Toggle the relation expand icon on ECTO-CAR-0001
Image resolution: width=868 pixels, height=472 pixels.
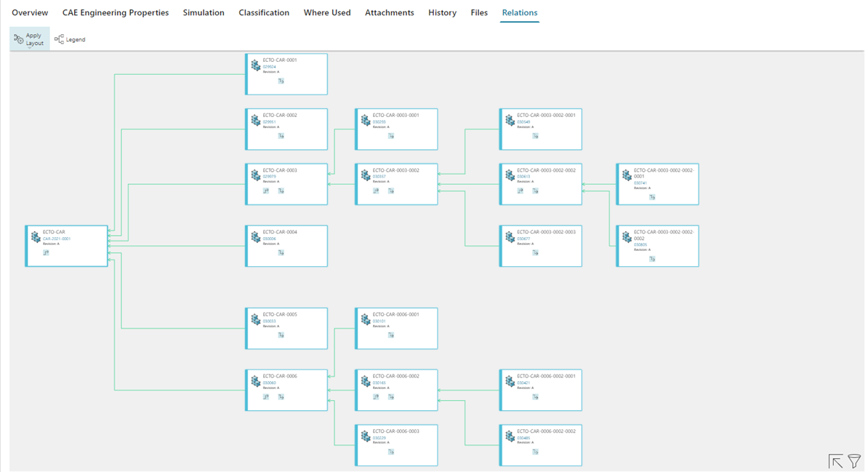pos(281,81)
